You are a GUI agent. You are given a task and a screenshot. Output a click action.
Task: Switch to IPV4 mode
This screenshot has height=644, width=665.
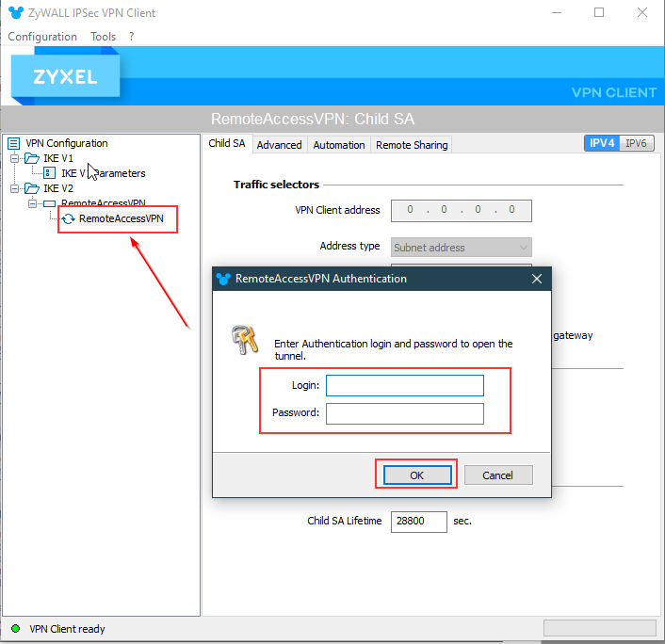coord(602,143)
